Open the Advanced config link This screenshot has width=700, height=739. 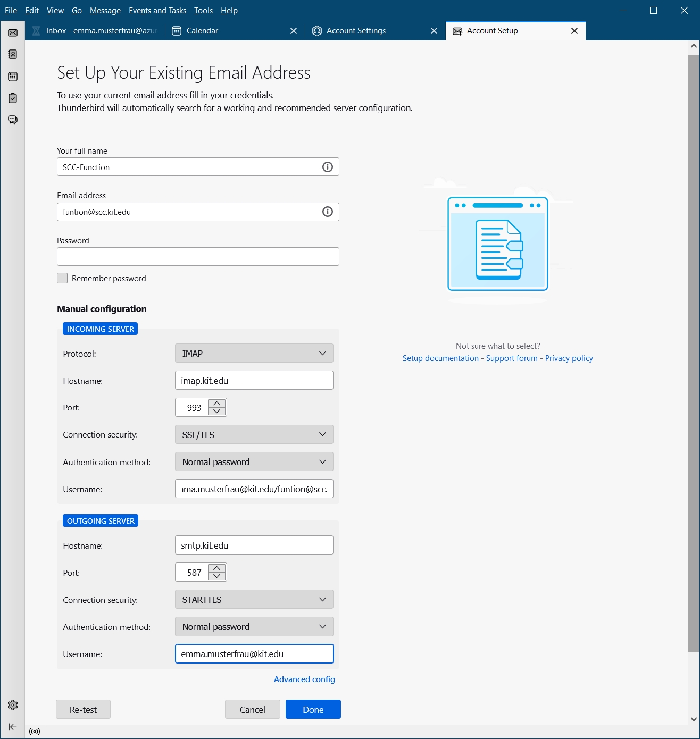pos(304,679)
